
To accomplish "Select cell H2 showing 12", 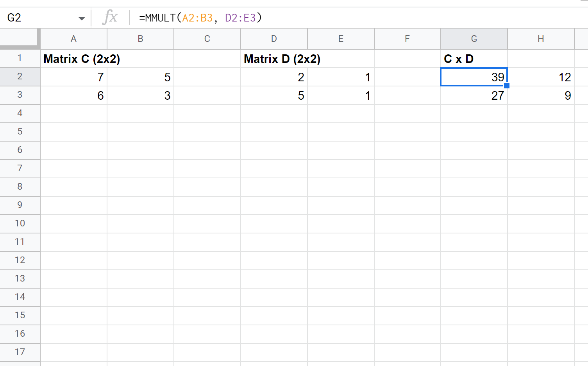I will (x=541, y=77).
